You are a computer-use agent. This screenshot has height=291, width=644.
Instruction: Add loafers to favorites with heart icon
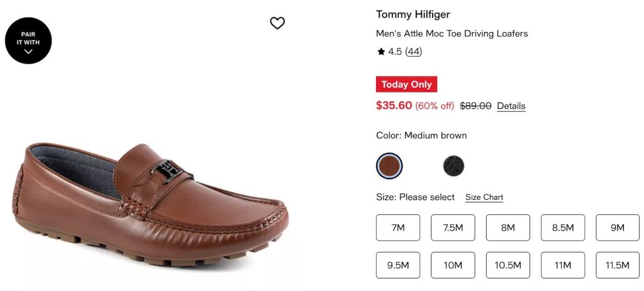coord(277,23)
